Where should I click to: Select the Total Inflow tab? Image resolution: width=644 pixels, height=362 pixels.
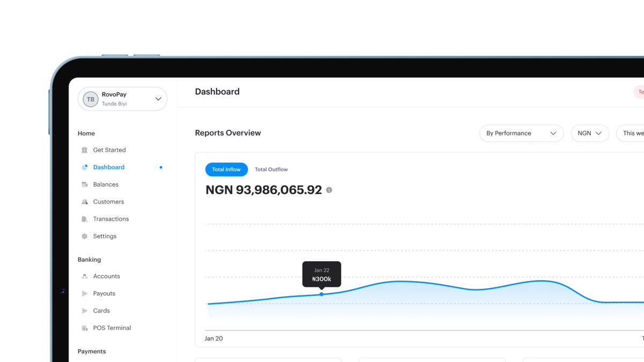point(226,169)
